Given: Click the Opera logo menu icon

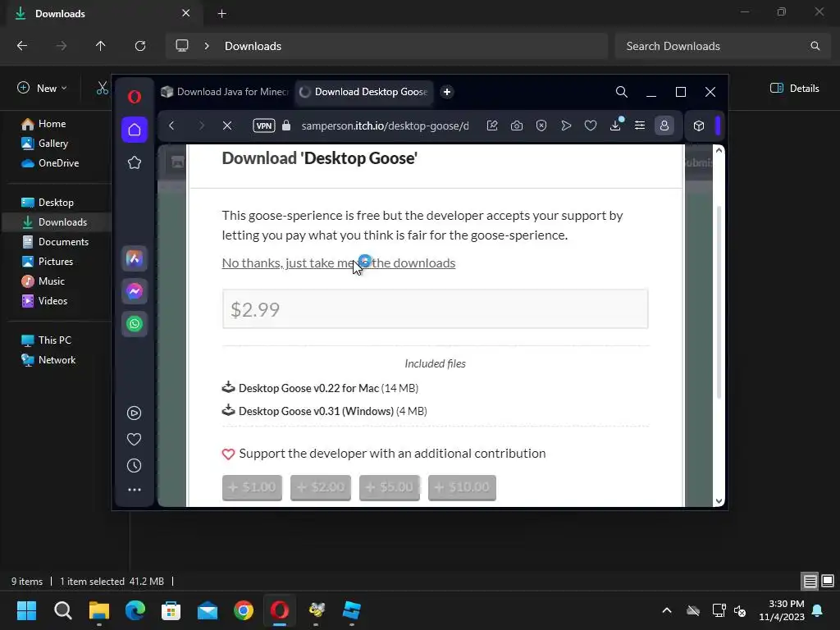Looking at the screenshot, I should 135,97.
